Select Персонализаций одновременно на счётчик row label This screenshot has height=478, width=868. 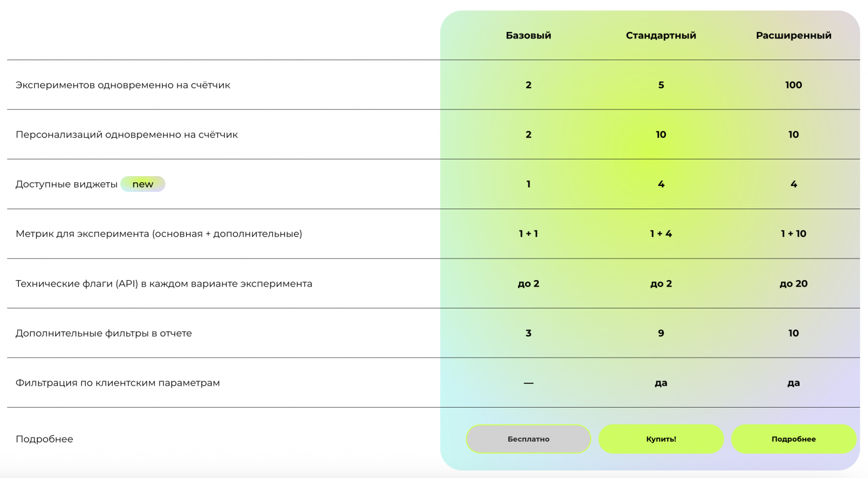126,135
